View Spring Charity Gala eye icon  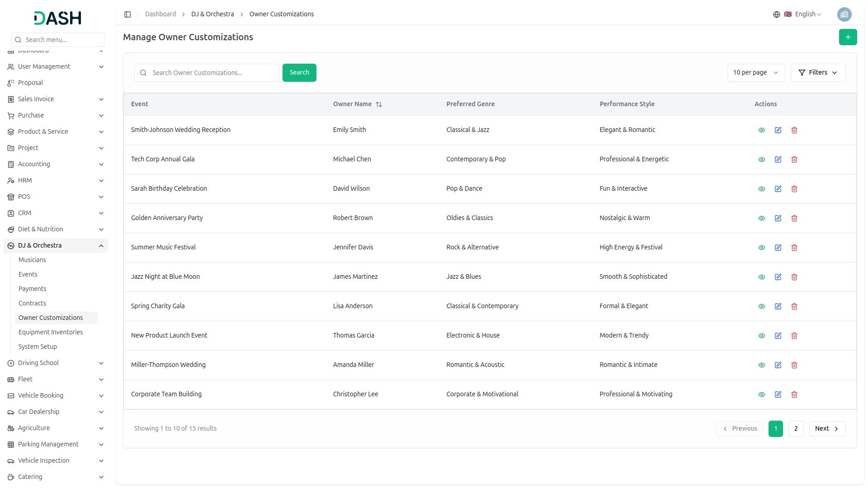coord(761,306)
